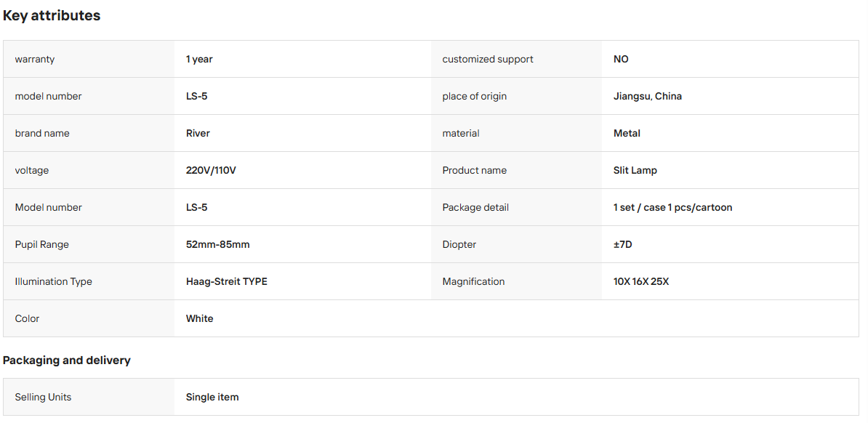The image size is (868, 423).
Task: Click the Selling Units label cell
Action: click(89, 397)
